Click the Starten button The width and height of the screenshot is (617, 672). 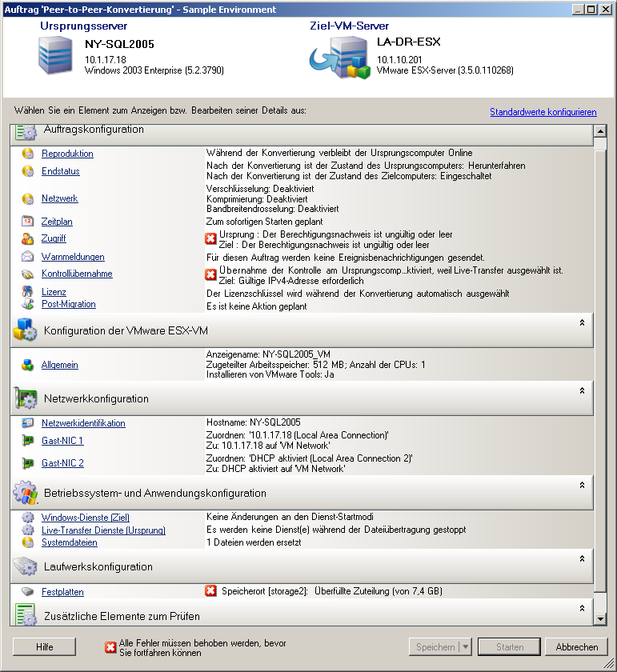pos(510,646)
